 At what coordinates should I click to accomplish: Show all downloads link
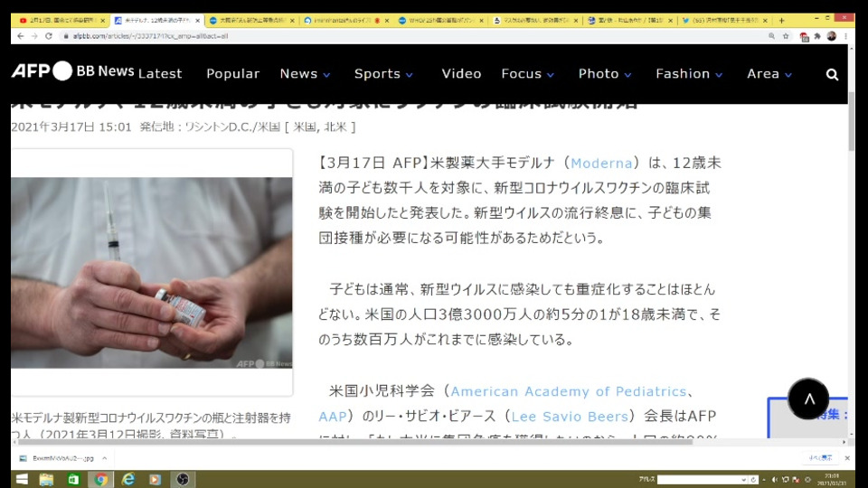tap(820, 458)
